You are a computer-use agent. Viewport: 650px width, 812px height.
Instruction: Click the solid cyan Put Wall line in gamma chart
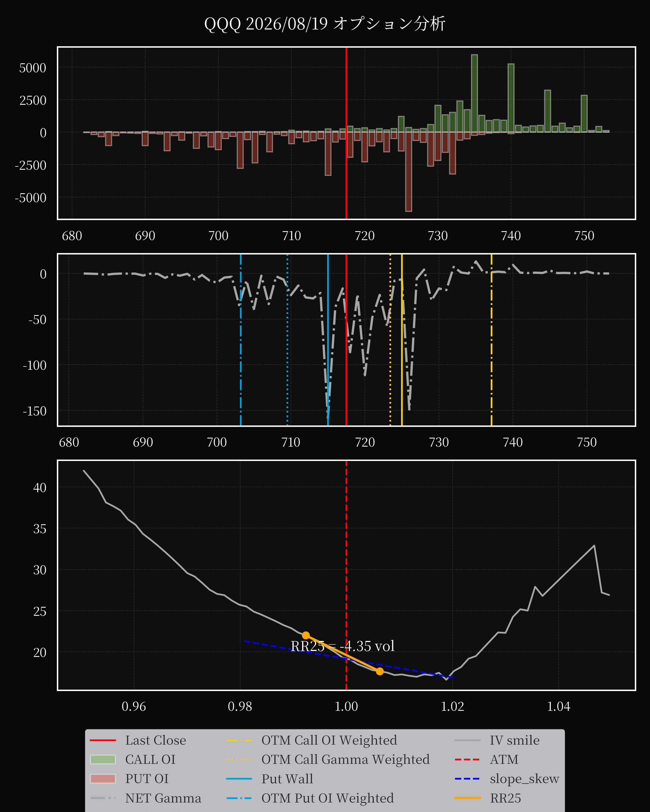coord(328,340)
